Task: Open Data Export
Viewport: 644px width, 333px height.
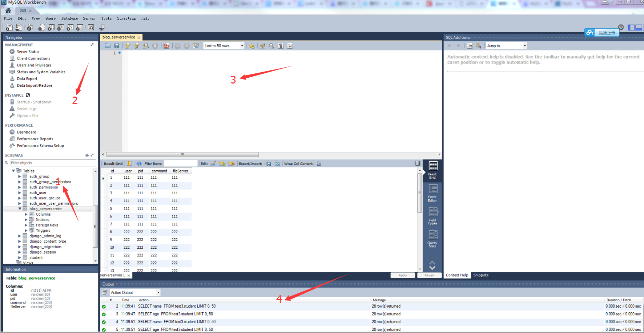Action: [27, 79]
